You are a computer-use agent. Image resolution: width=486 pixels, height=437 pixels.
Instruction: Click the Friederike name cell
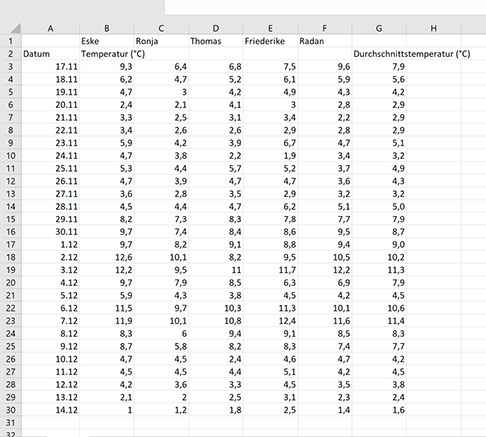(x=270, y=41)
